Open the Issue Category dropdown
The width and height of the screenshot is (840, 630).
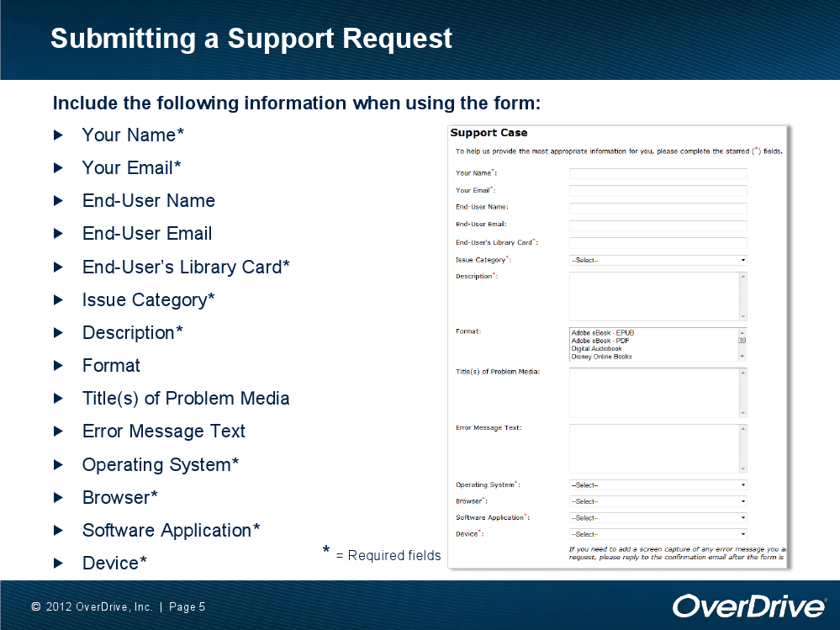(x=658, y=261)
